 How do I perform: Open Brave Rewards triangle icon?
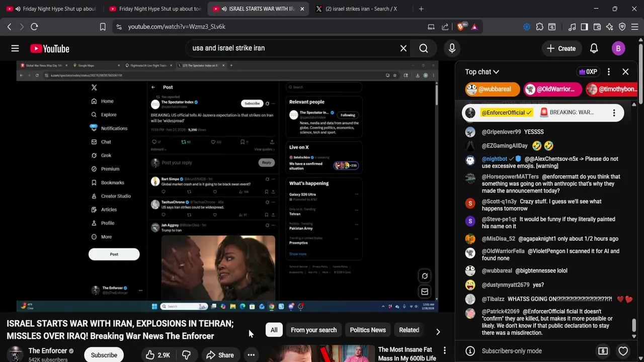click(x=474, y=27)
